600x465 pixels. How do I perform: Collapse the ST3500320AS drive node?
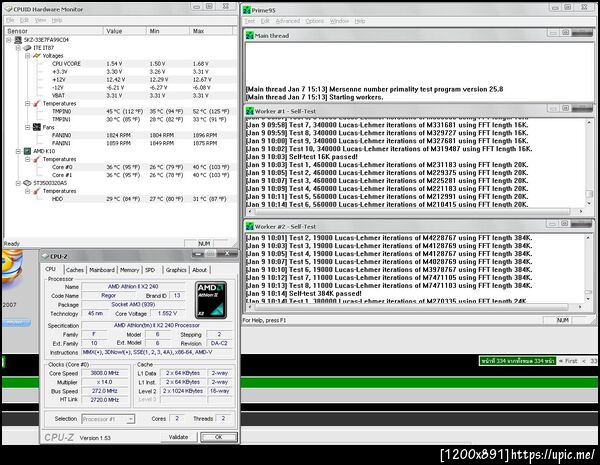coord(18,183)
